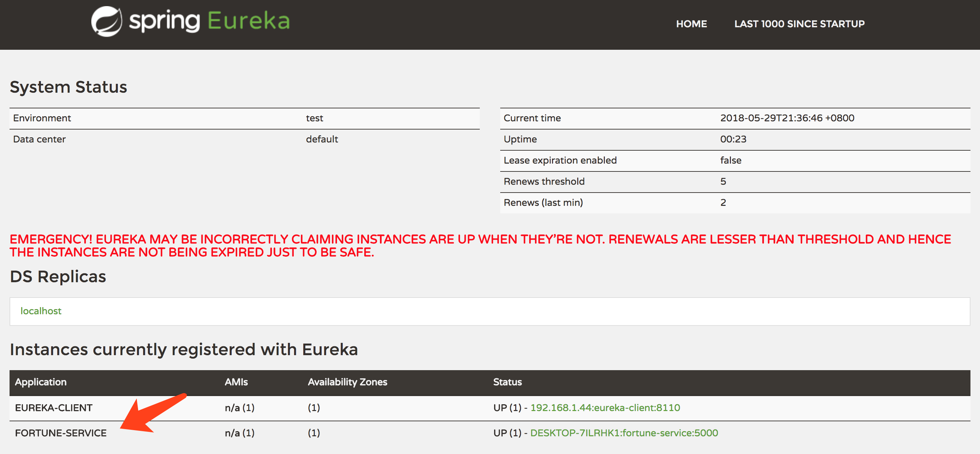Click the Spring leaf logo icon

tap(107, 21)
